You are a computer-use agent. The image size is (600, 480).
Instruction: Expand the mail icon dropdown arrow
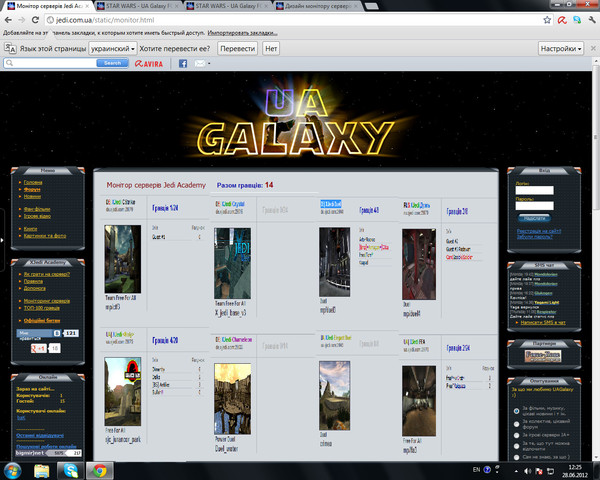(209, 64)
